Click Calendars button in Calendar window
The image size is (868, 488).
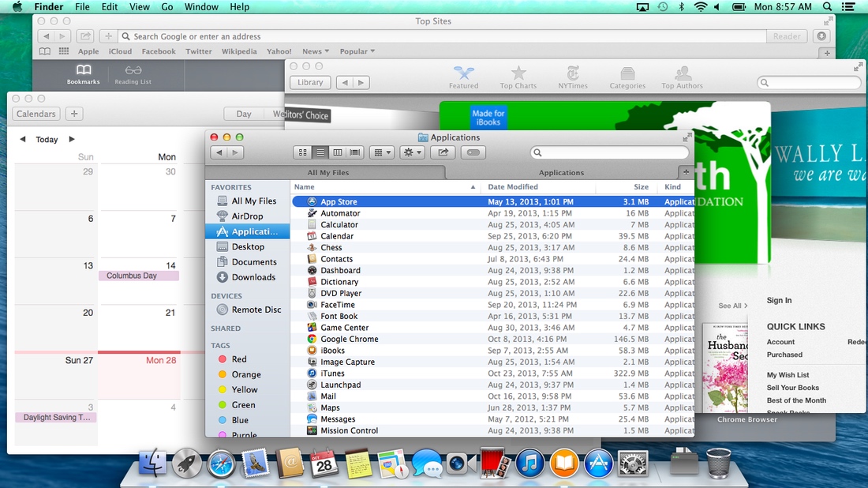tap(36, 114)
